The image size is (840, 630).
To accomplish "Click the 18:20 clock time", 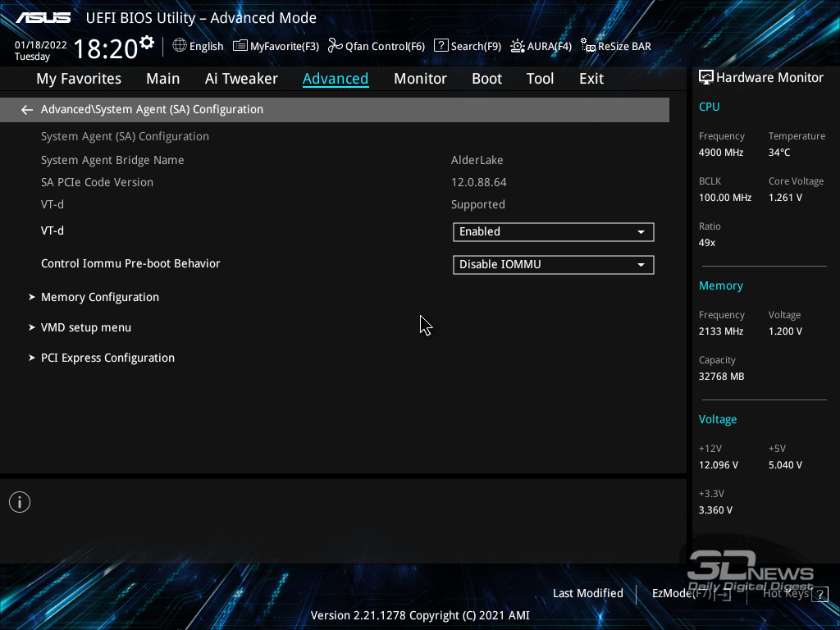I will click(106, 48).
